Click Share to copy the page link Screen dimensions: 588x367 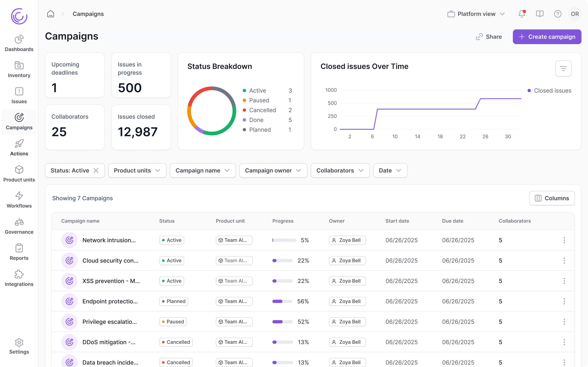(489, 37)
